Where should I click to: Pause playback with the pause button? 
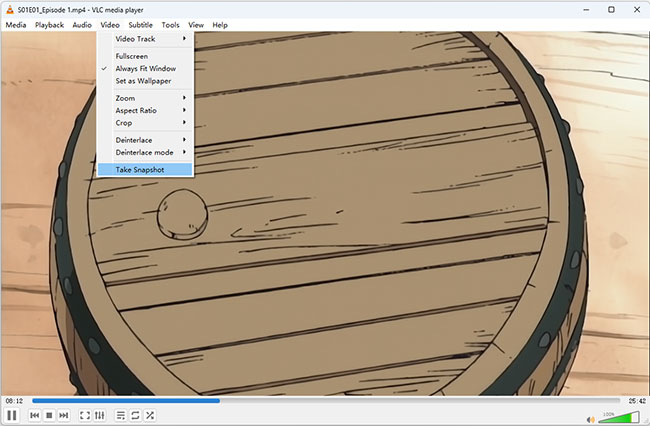pos(12,415)
